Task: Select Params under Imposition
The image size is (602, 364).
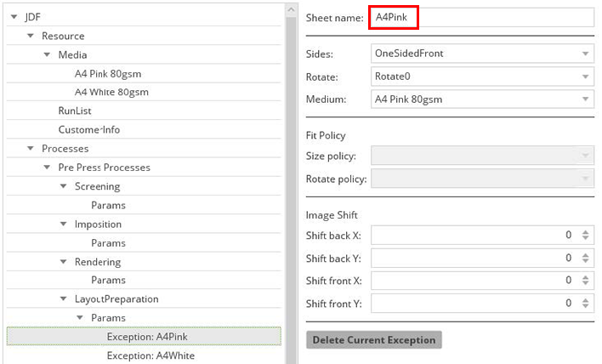Action: [108, 242]
